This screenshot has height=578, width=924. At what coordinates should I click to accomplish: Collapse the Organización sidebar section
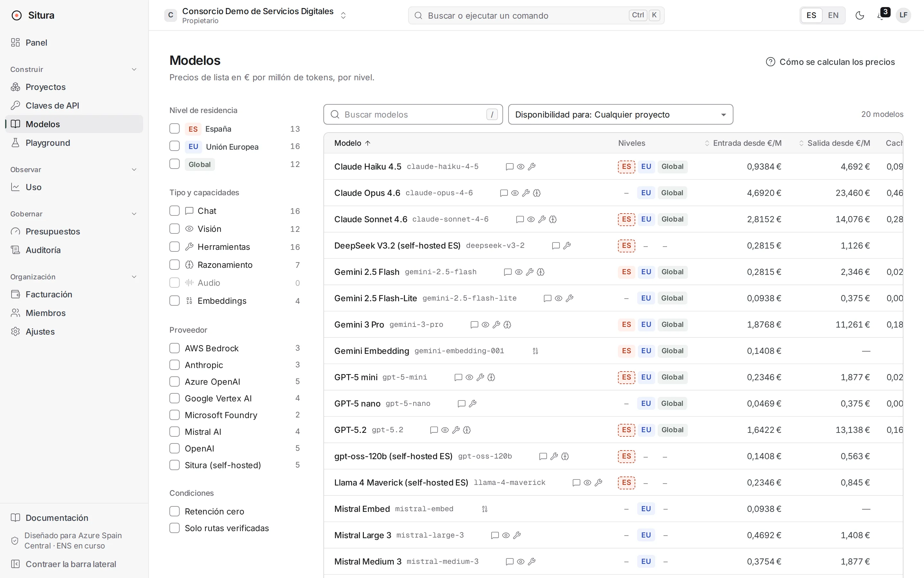tap(134, 277)
